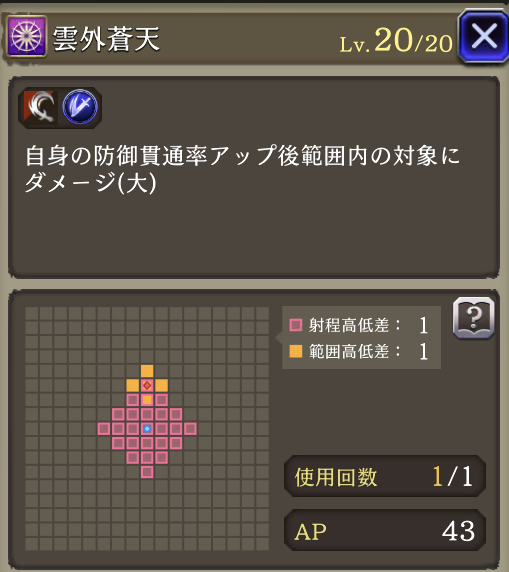Click the skill name 雲外蒼天

pyautogui.click(x=106, y=39)
